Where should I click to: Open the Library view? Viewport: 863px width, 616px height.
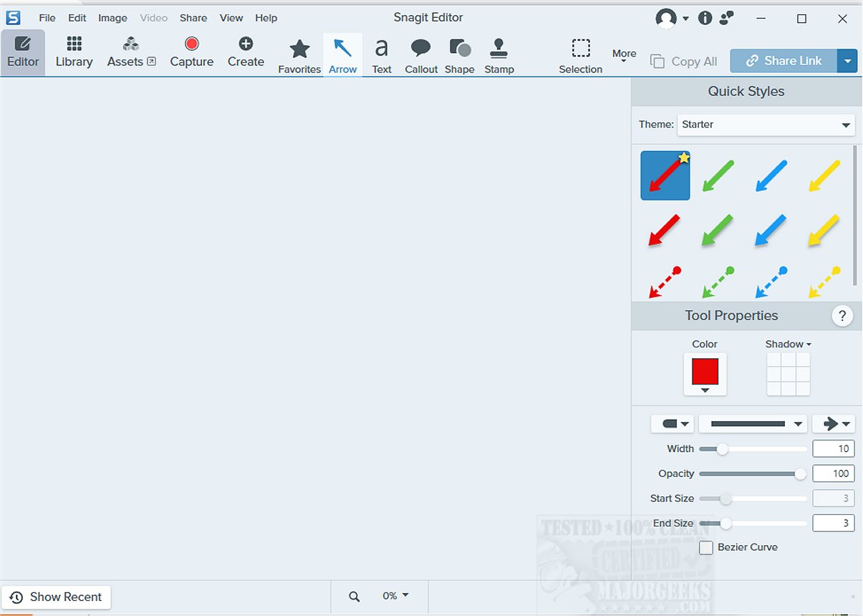pos(74,52)
